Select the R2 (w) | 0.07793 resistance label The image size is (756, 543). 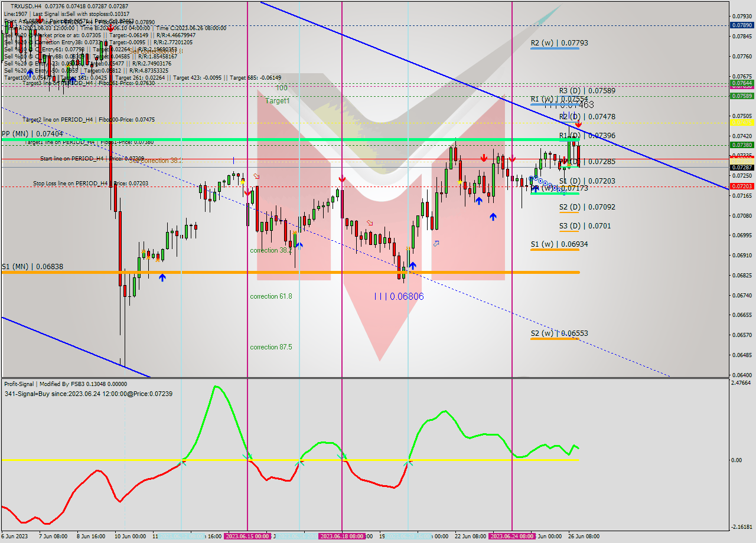coord(559,43)
